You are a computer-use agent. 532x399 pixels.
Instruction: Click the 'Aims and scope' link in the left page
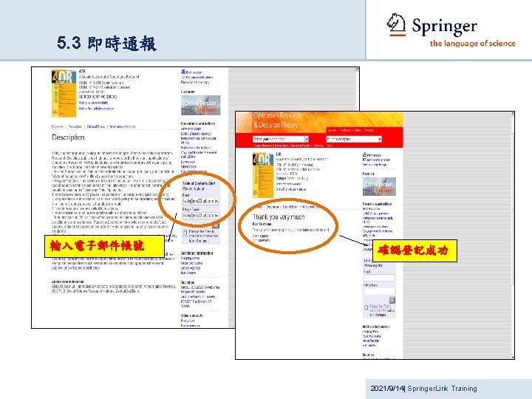coord(191,129)
